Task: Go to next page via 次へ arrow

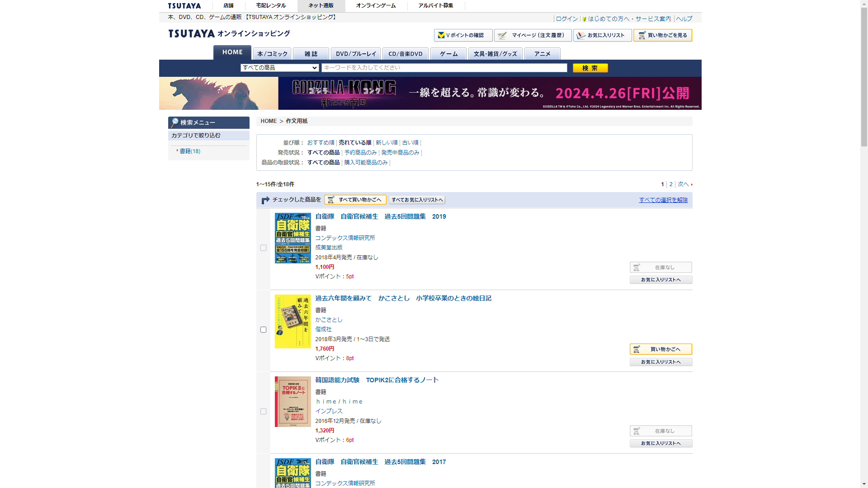Action: click(691, 184)
